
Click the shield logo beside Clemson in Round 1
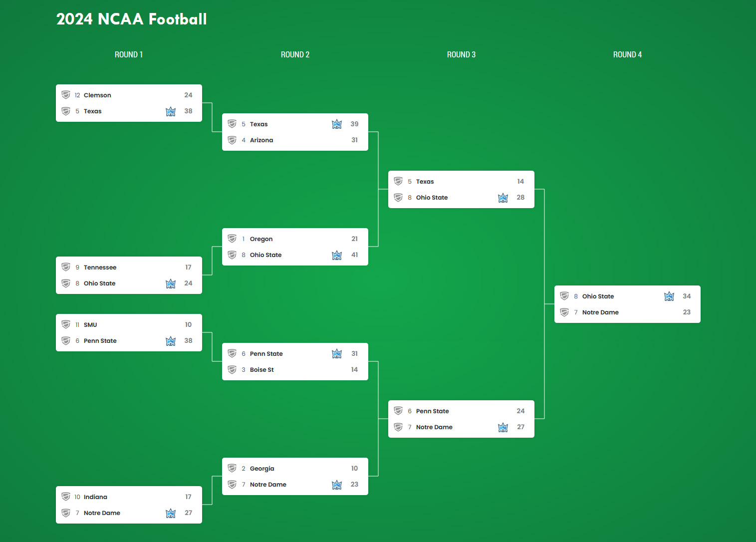66,95
